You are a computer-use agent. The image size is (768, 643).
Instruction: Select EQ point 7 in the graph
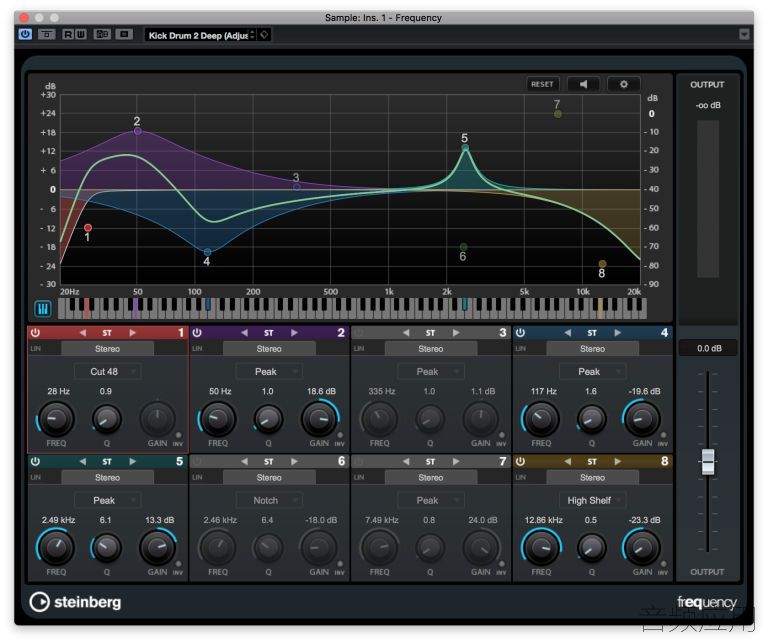point(557,114)
